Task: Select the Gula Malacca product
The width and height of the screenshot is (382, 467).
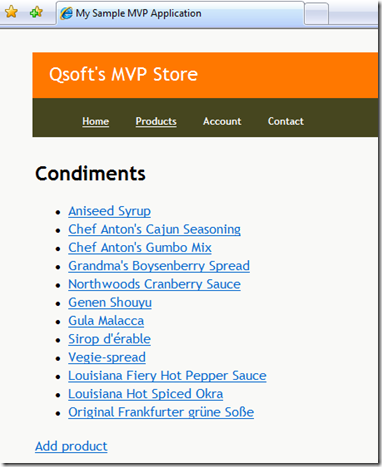Action: tap(106, 321)
